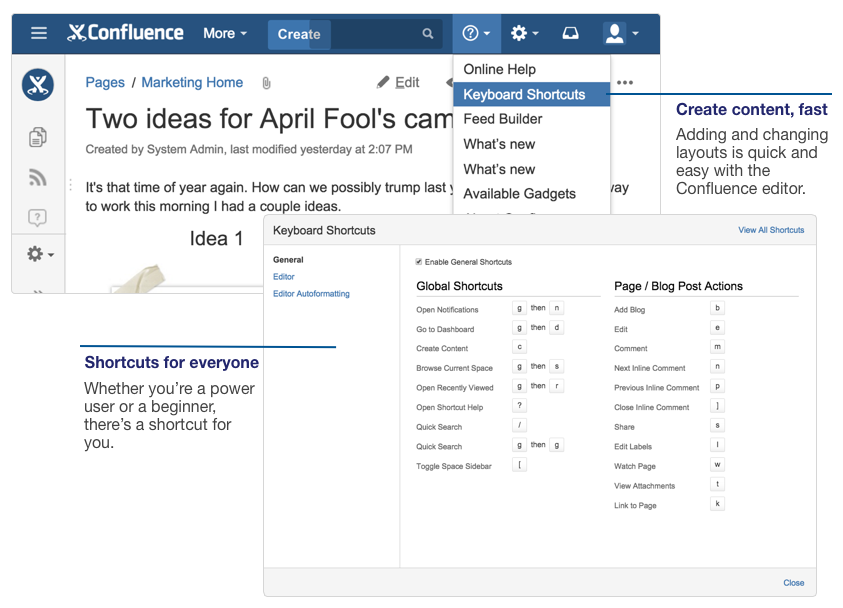The image size is (843, 608).
Task: Open the questions icon in the sidebar
Action: 37,216
